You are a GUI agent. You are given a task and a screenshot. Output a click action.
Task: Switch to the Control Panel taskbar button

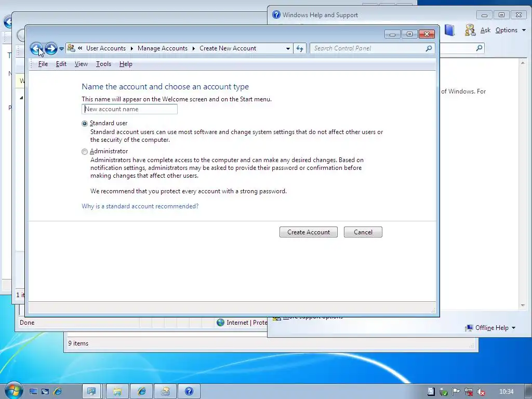91,392
